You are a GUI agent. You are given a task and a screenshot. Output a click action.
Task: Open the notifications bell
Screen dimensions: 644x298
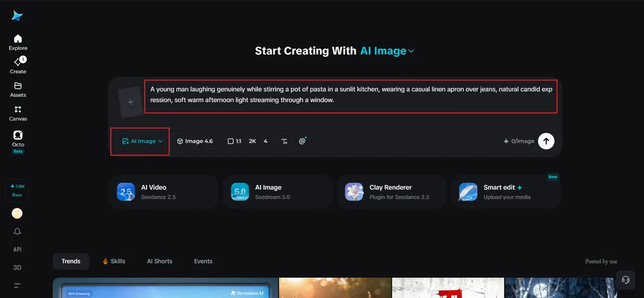tap(17, 231)
